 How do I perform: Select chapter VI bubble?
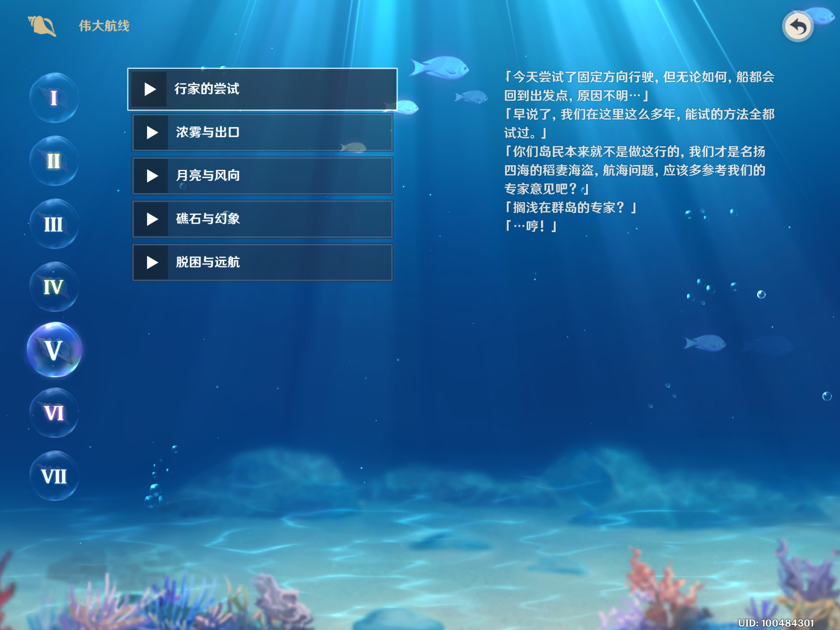54,413
